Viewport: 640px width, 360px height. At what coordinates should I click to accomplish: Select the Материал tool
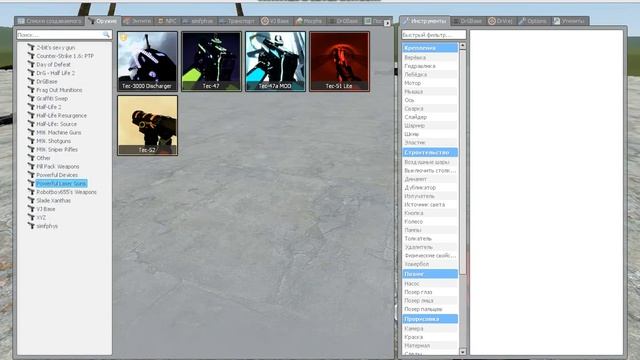click(x=430, y=346)
